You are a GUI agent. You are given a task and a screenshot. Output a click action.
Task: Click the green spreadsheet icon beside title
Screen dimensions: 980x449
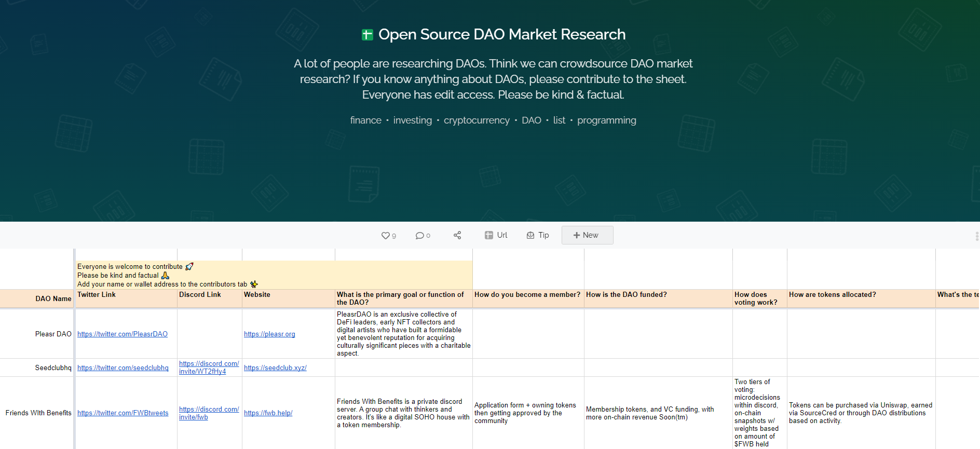[x=367, y=35]
